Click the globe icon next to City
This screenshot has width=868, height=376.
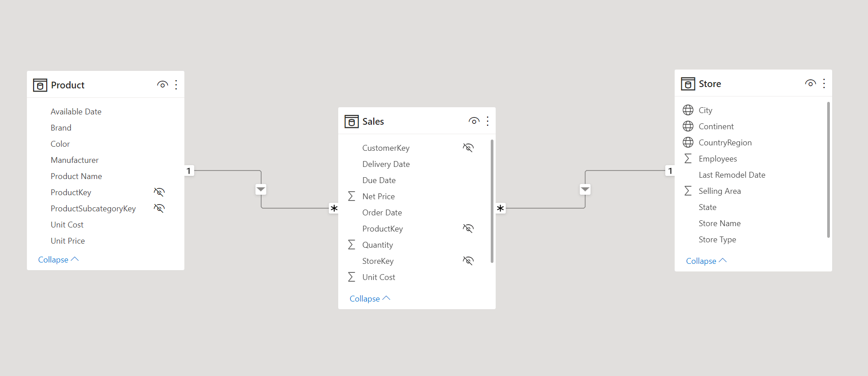pos(688,110)
